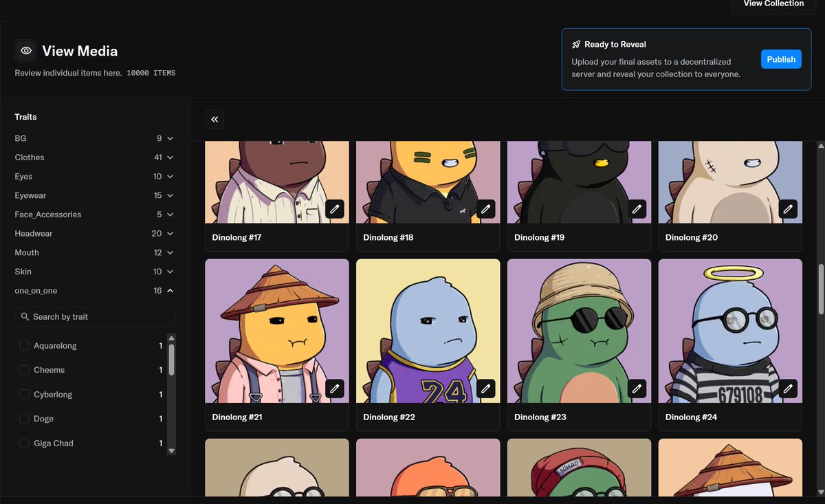Click the trait list scrollbar thumb
Screen dimensions: 825x504
[x=172, y=359]
